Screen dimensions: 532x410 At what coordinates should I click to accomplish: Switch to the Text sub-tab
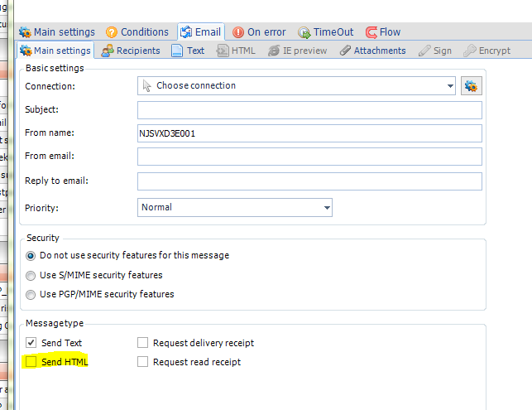coord(188,51)
